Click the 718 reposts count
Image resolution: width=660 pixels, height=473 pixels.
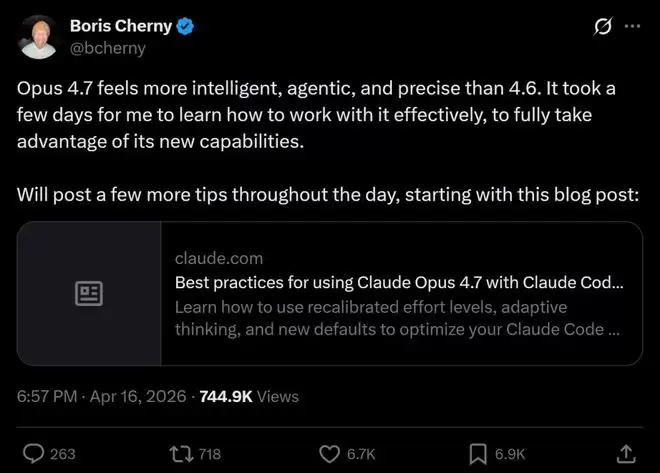point(210,454)
